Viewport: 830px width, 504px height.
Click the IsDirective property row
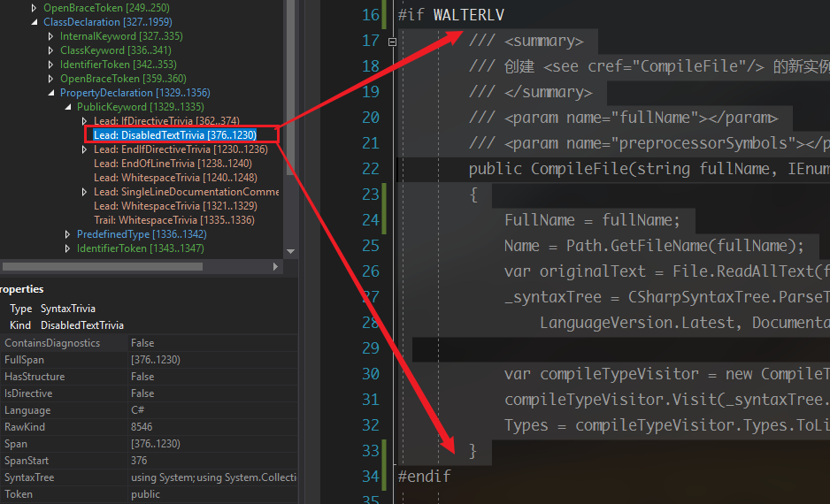[150, 393]
